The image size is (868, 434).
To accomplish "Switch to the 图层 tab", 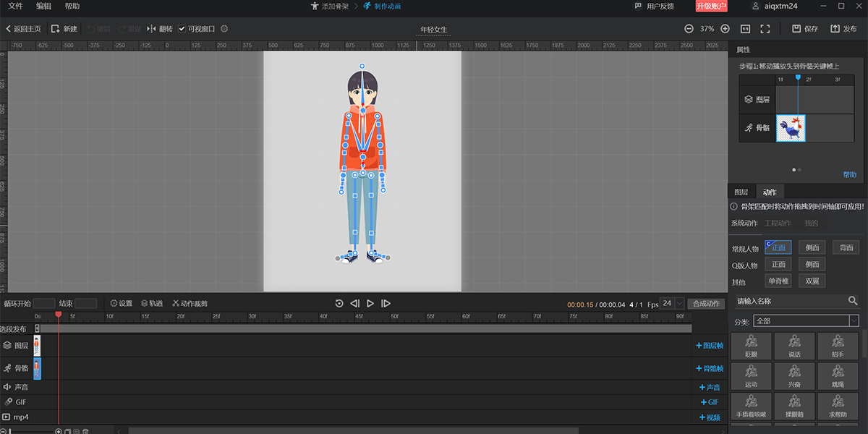I will pos(741,192).
